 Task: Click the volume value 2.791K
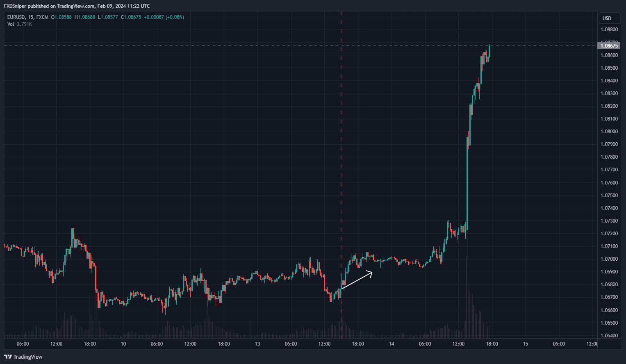coord(24,24)
